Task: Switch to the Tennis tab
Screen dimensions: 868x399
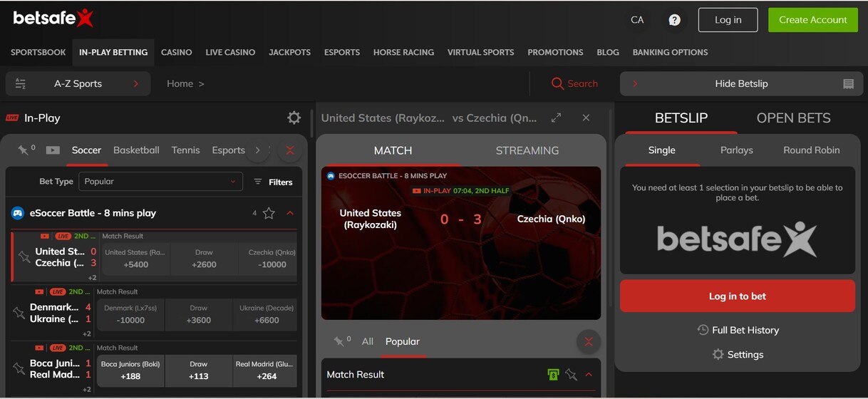Action: 185,150
